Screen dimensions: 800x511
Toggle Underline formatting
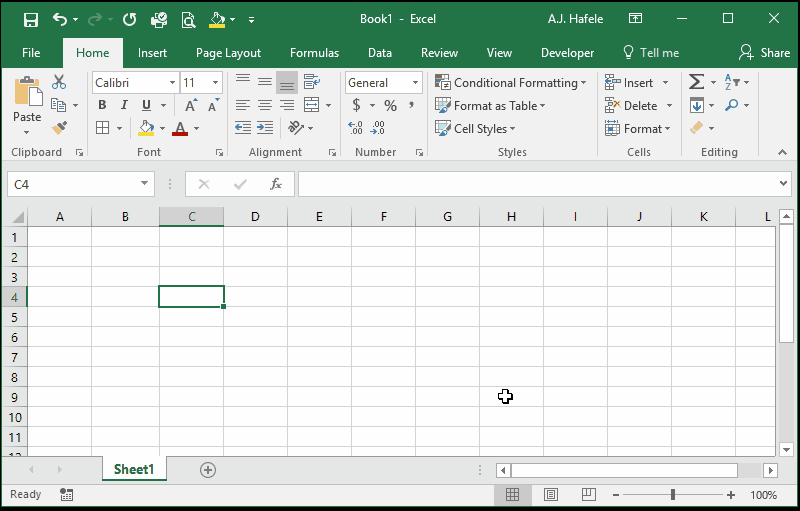point(146,105)
